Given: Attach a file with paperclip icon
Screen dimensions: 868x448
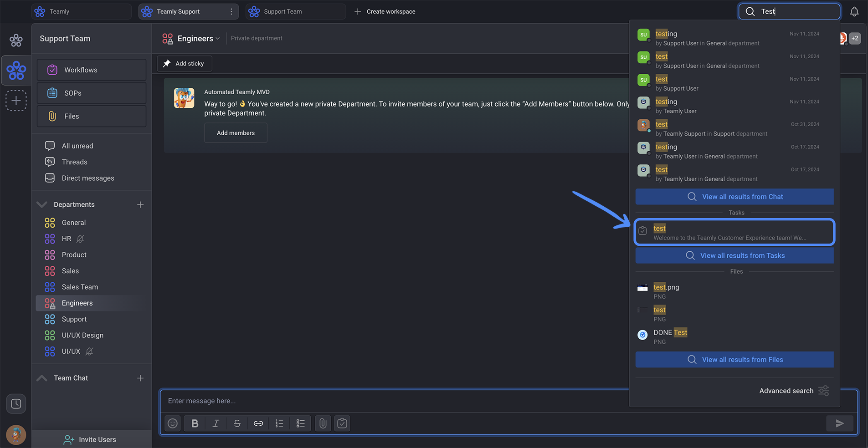Looking at the screenshot, I should [x=323, y=423].
